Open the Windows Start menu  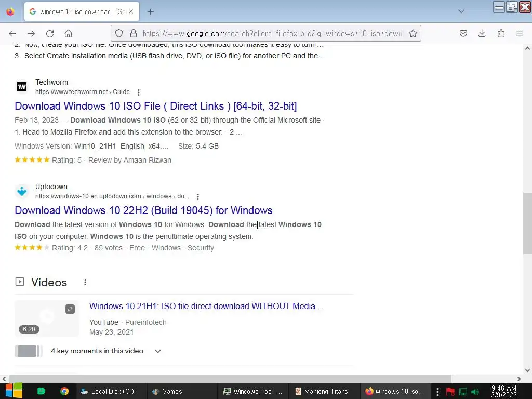[14, 391]
